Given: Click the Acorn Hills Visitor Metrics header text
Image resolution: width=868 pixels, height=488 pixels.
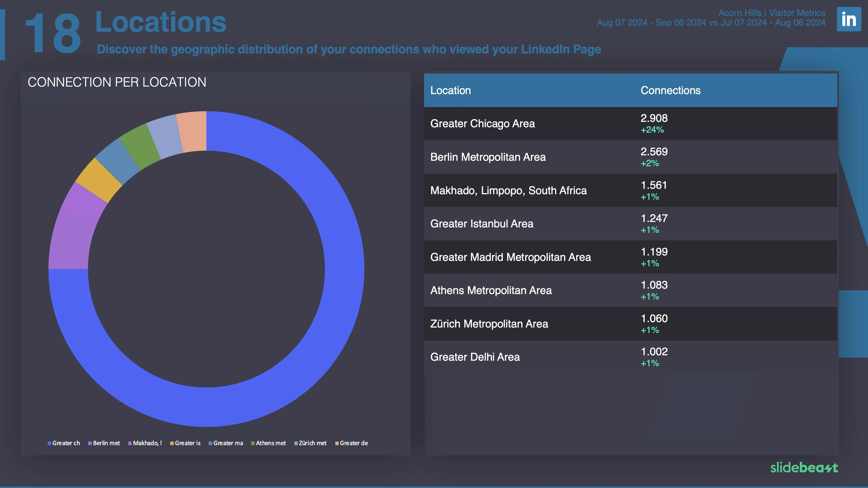Looking at the screenshot, I should 772,13.
